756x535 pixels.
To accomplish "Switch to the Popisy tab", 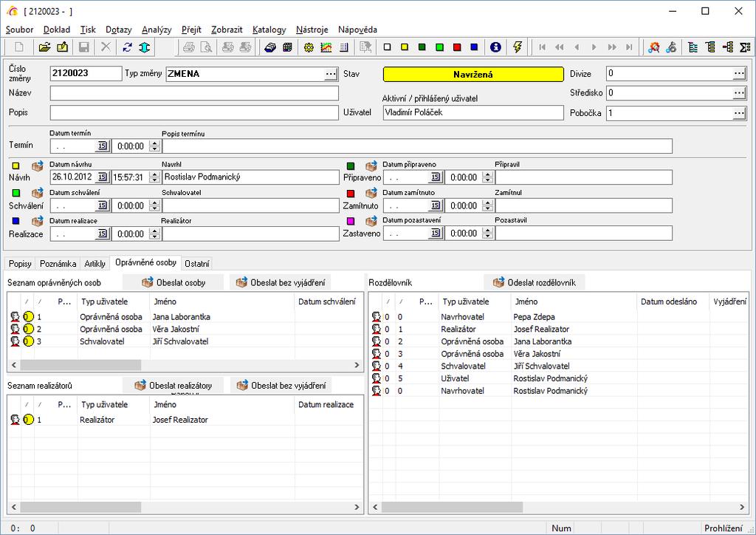I will click(20, 263).
